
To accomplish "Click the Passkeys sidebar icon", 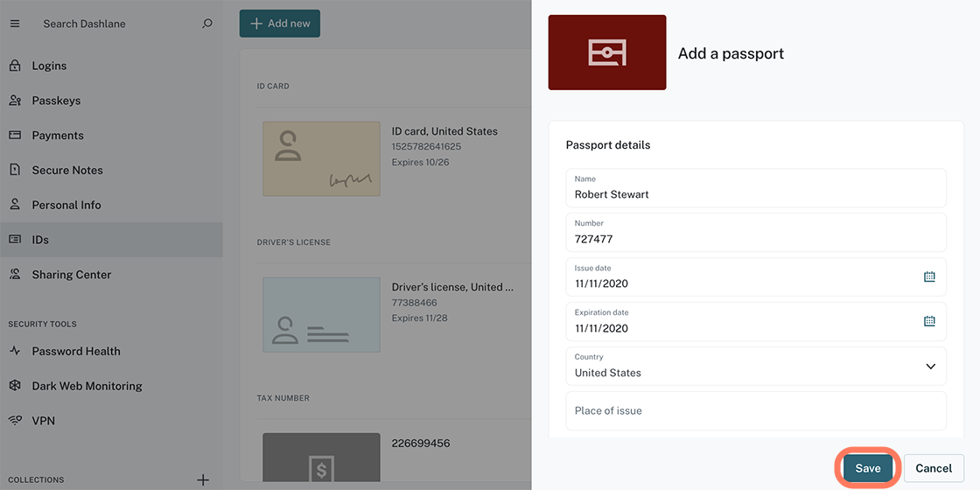I will coord(15,101).
